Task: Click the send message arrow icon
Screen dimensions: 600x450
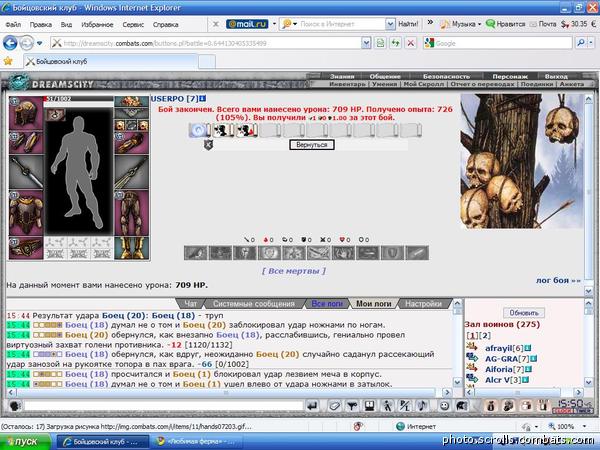Action: [x=313, y=406]
